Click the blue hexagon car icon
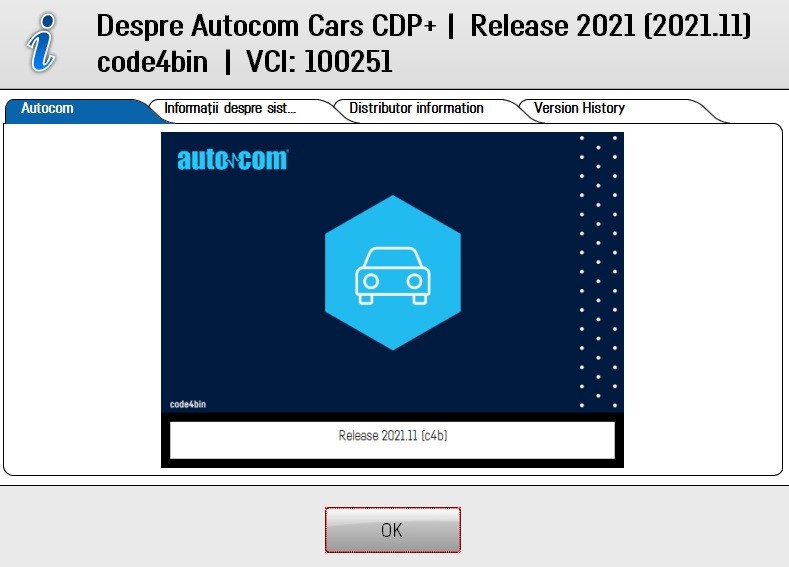 click(392, 272)
